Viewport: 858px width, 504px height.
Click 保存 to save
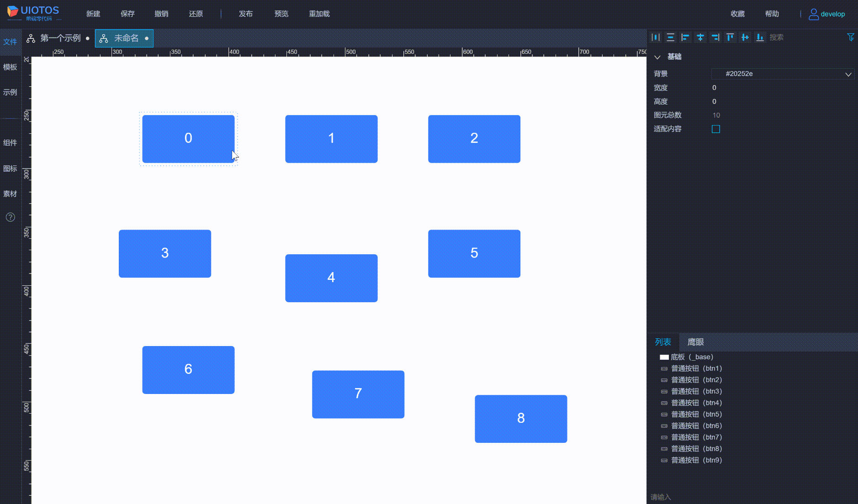(x=127, y=14)
